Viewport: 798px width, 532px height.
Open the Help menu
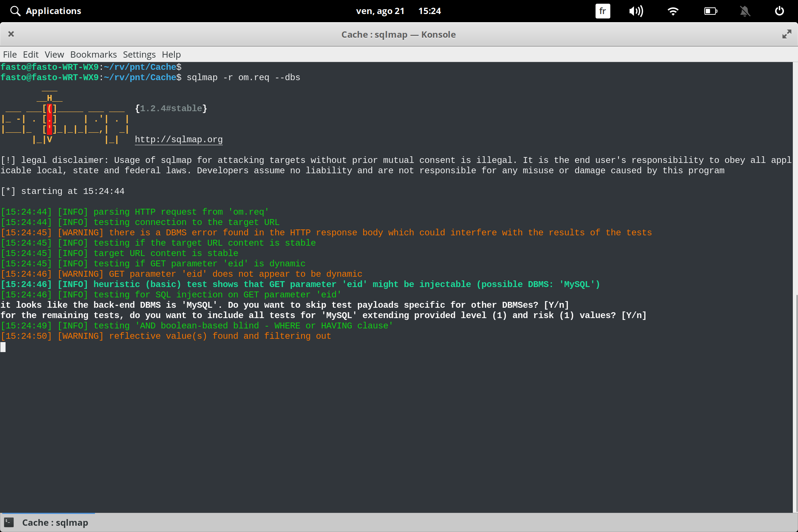[x=170, y=54]
